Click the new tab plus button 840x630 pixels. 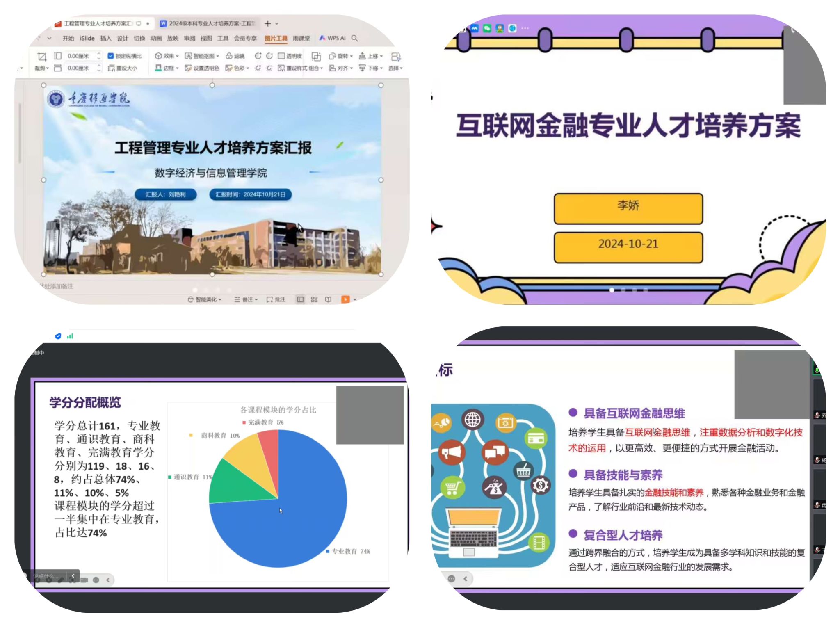click(268, 23)
